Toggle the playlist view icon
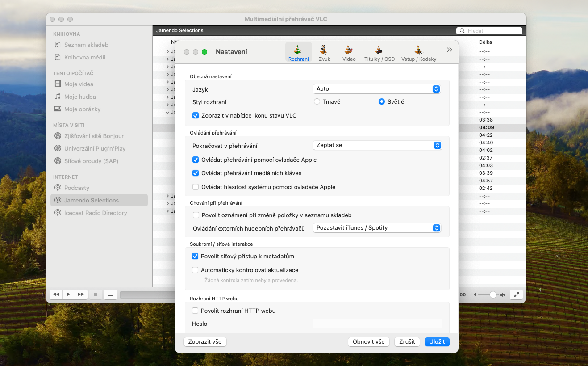The image size is (588, 366). pos(110,294)
